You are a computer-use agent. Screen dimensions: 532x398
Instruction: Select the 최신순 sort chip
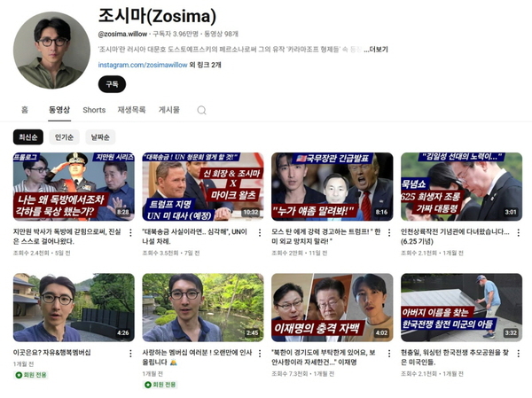pos(28,137)
